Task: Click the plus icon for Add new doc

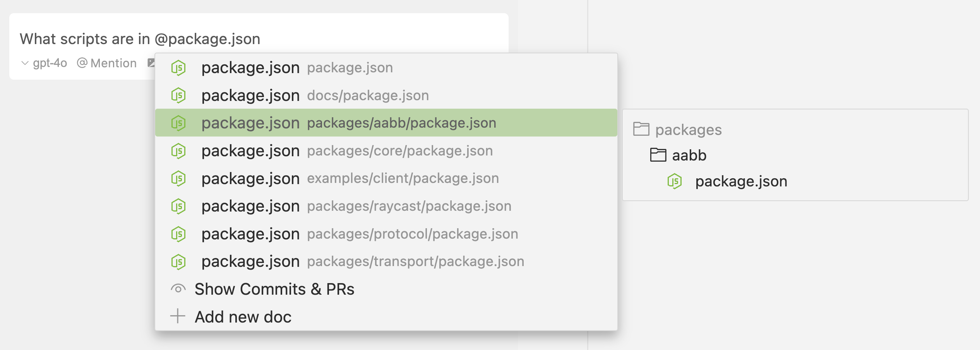Action: [x=178, y=316]
